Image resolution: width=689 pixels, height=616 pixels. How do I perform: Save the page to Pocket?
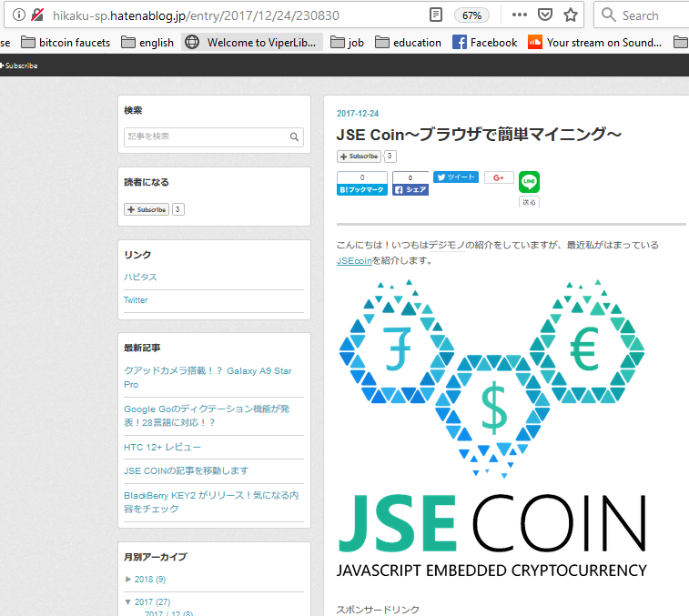(x=545, y=15)
